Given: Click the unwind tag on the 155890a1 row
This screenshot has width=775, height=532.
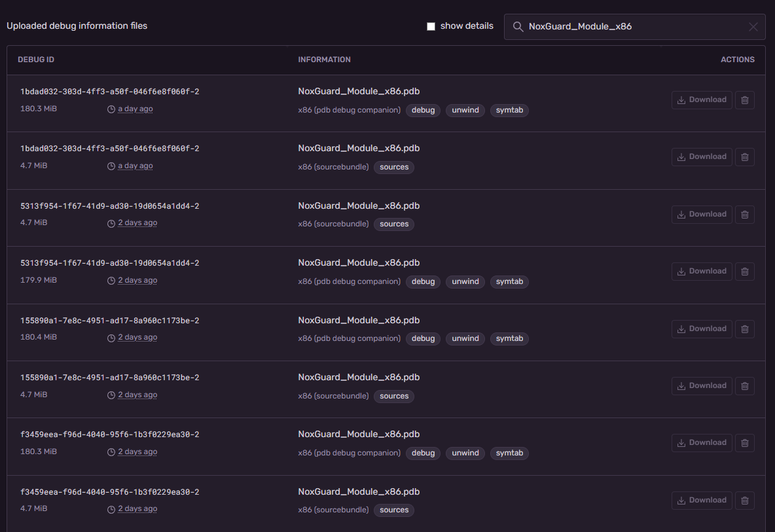Looking at the screenshot, I should (465, 338).
